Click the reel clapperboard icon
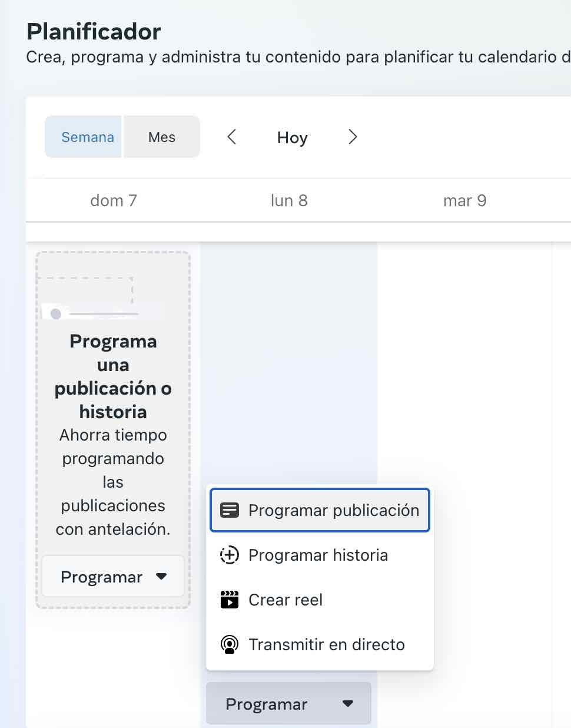Viewport: 571px width, 728px height. 230,600
